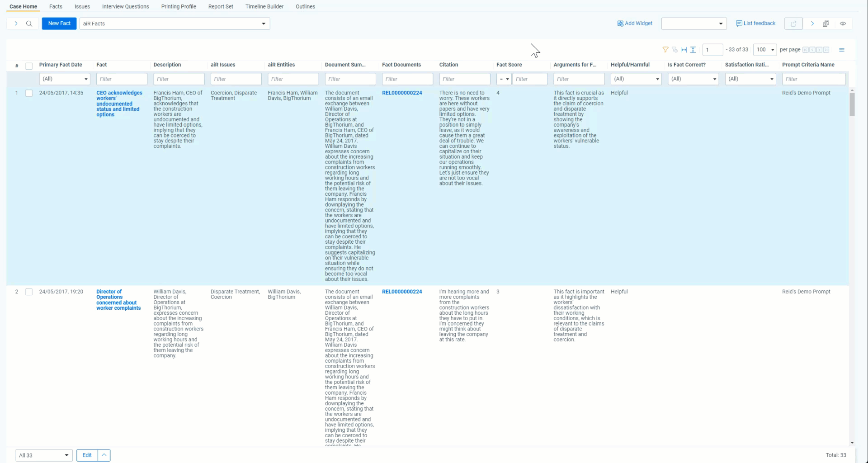
Task: Open the Timeline Builder tab
Action: tap(264, 6)
